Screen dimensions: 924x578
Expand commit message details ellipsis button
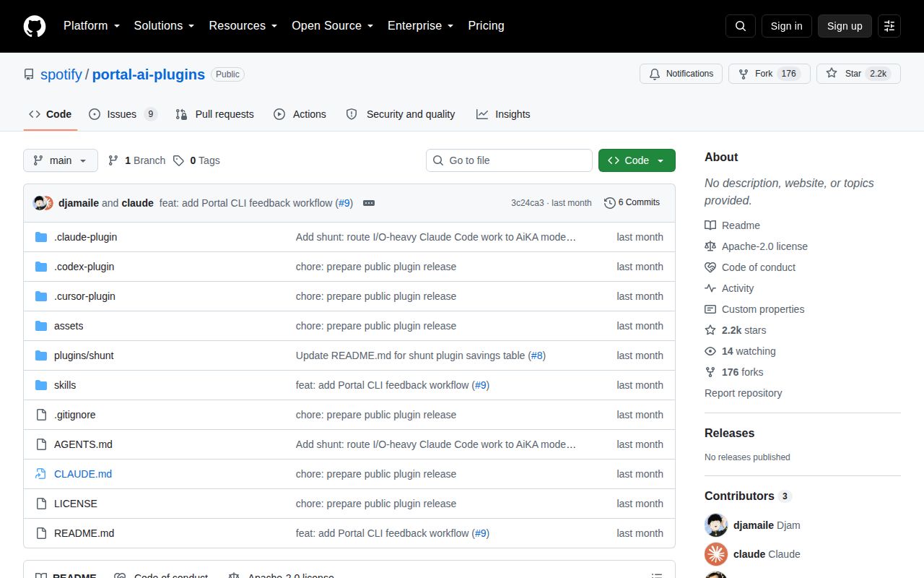[369, 203]
